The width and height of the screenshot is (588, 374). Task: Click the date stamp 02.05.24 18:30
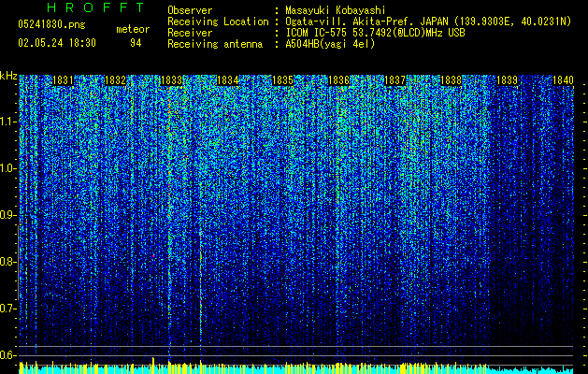[x=57, y=43]
